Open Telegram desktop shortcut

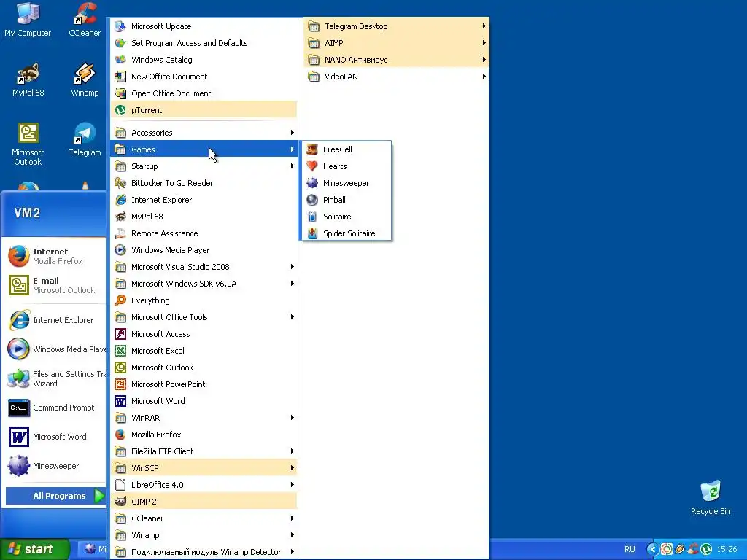tap(85, 139)
